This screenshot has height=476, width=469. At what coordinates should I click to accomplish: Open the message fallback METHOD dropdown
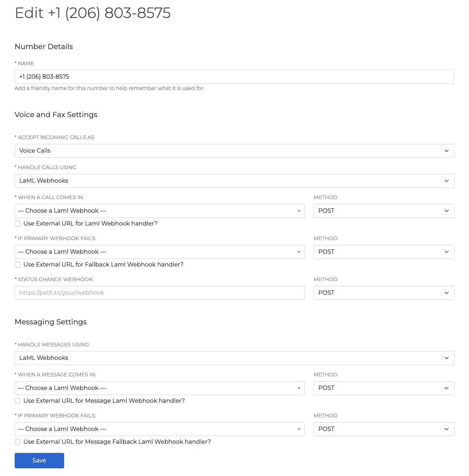(384, 429)
